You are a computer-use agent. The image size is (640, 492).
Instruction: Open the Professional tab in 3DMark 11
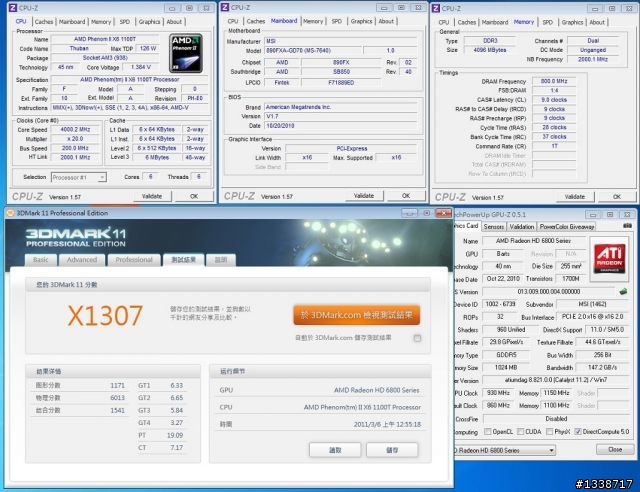point(134,260)
